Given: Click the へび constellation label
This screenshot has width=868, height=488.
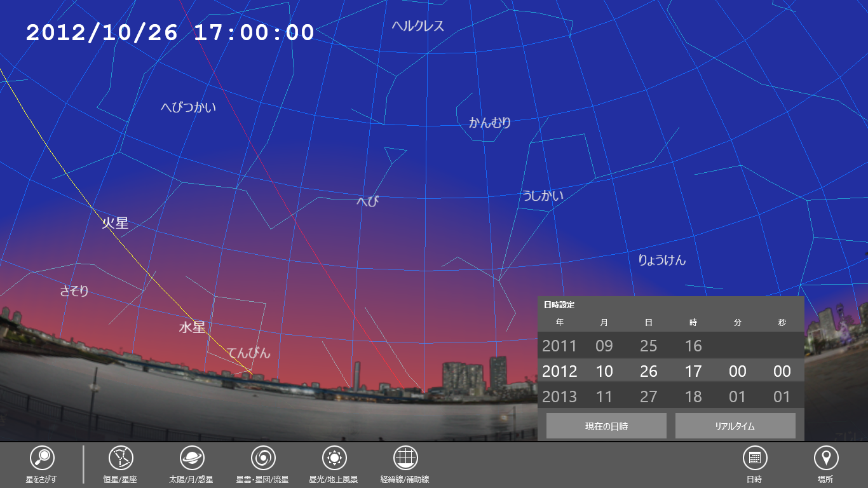Looking at the screenshot, I should coord(368,201).
